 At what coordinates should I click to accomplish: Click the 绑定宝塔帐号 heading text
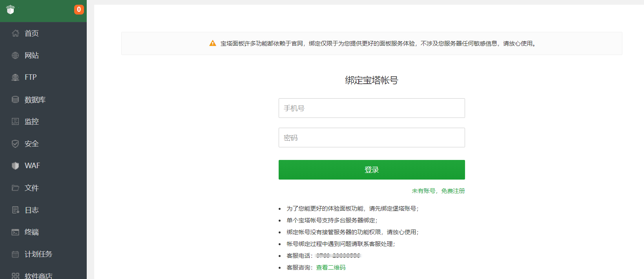(x=372, y=80)
